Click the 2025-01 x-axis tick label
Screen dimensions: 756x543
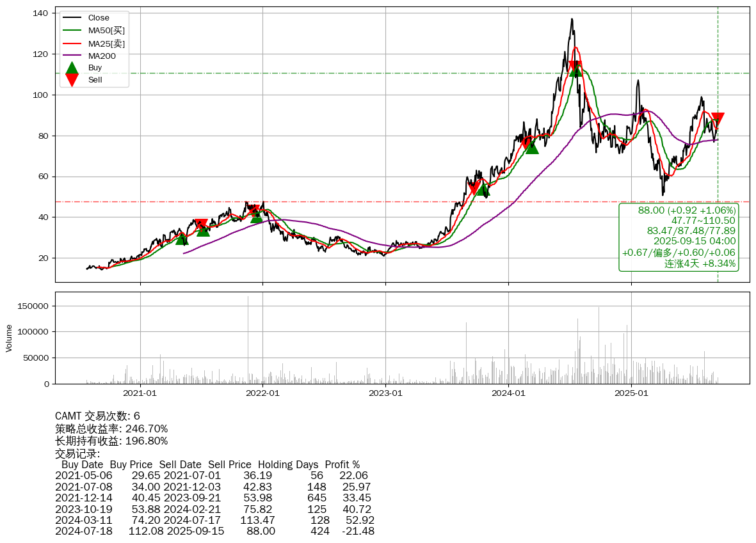point(631,393)
